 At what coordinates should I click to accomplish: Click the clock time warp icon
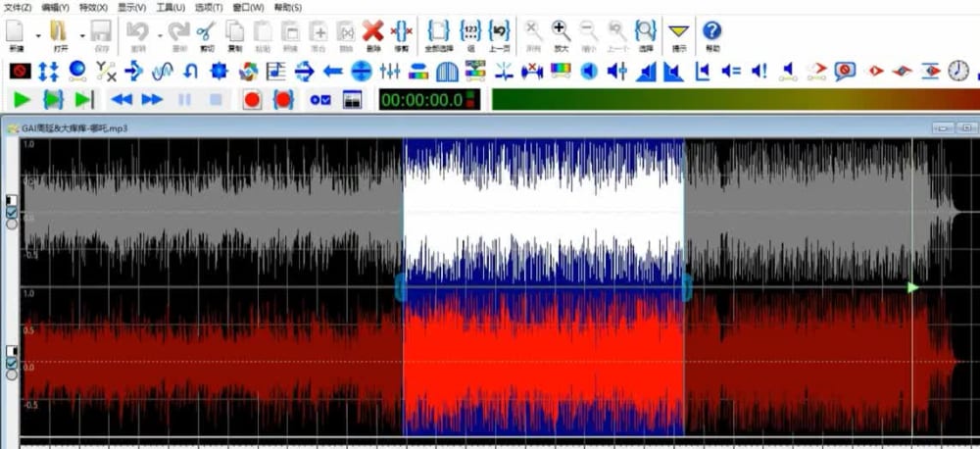pyautogui.click(x=958, y=71)
